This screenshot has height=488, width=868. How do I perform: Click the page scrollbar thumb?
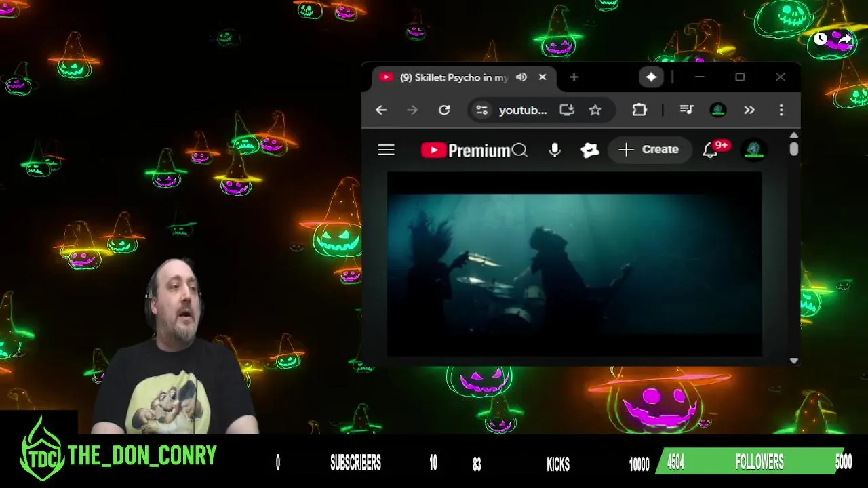793,149
